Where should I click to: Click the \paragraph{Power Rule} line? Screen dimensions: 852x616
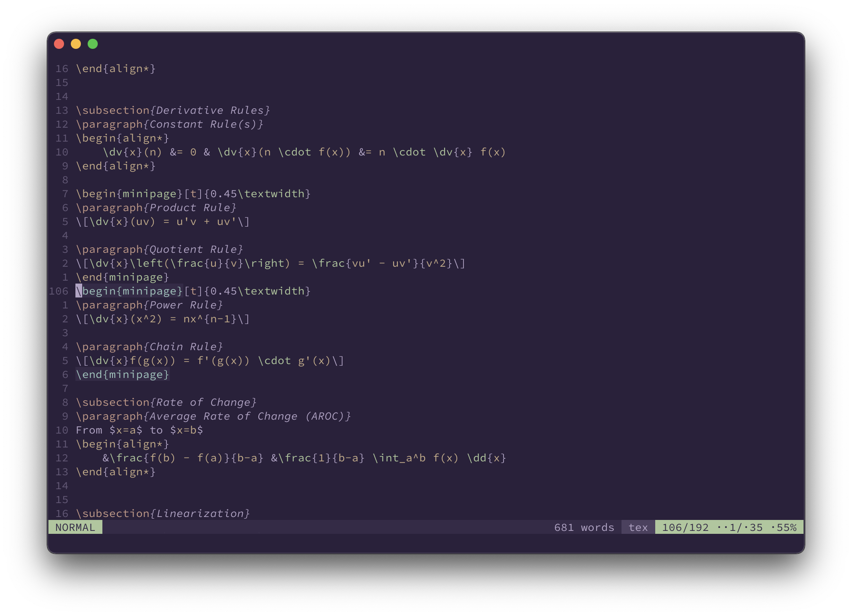tap(149, 305)
